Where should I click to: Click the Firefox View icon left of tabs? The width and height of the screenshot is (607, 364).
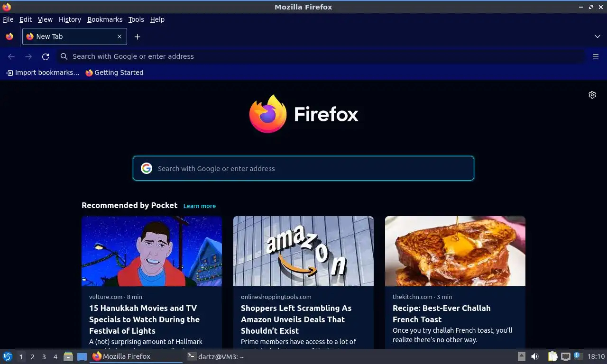[9, 36]
